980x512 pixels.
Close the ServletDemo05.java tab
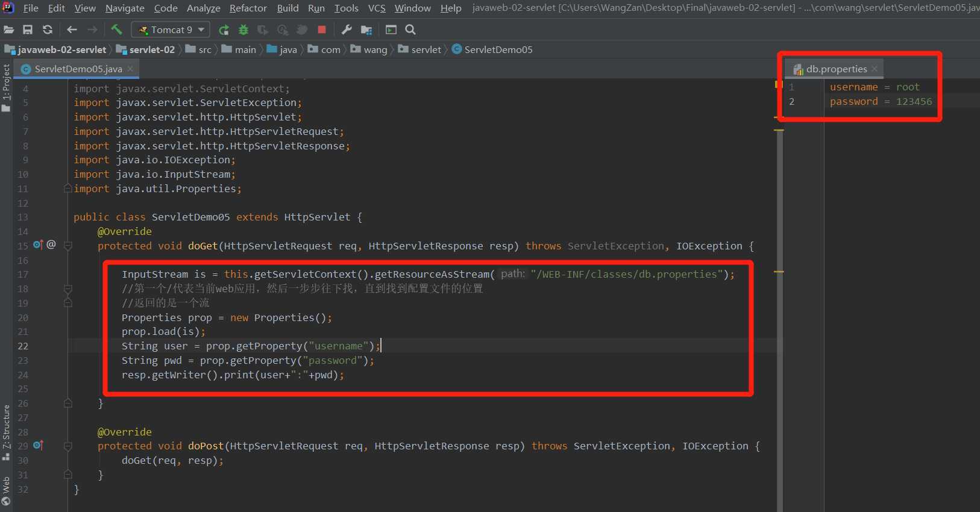[131, 69]
